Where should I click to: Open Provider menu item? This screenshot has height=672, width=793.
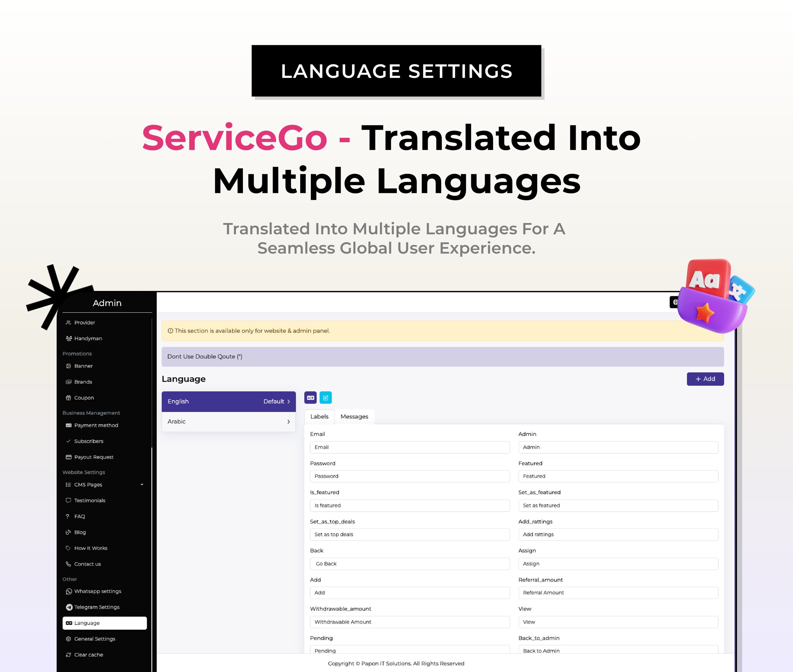(105, 323)
